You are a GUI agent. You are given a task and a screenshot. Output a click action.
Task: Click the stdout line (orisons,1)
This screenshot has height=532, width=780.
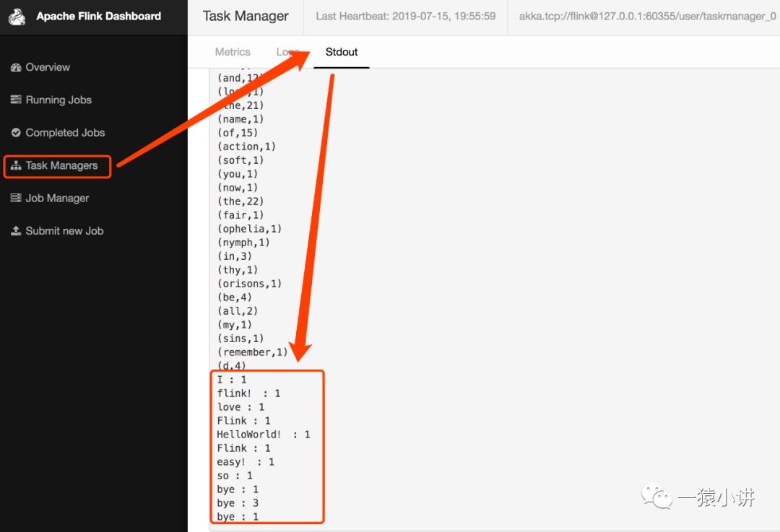250,284
